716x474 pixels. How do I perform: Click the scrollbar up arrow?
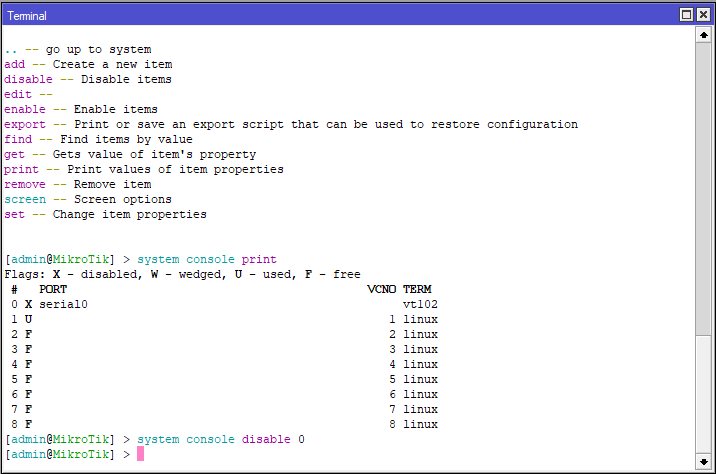(x=704, y=35)
